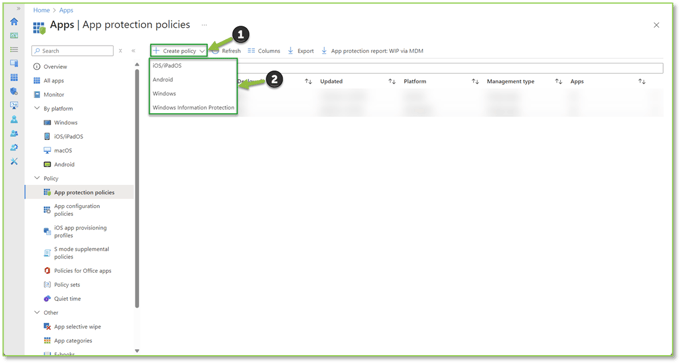The image size is (681, 364).
Task: Export the policies list
Action: pyautogui.click(x=301, y=51)
